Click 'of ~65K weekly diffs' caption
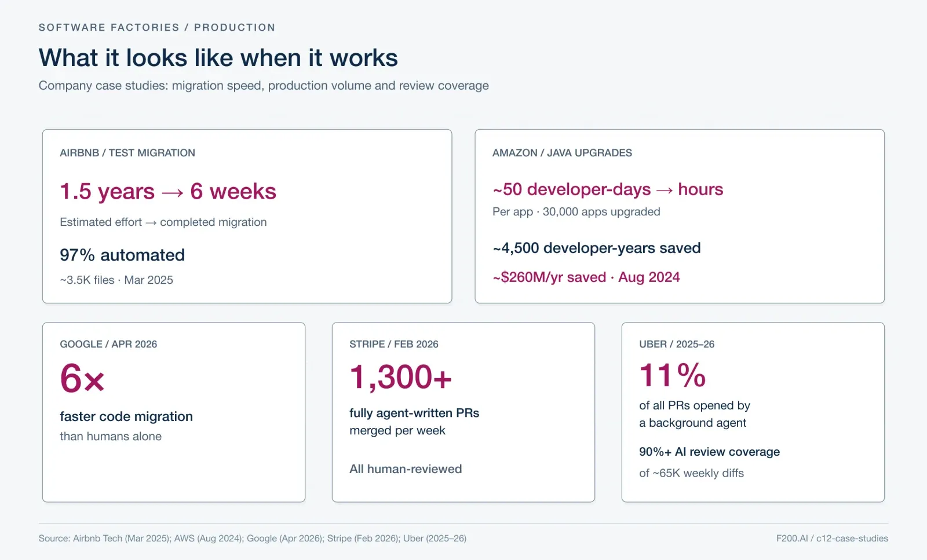 [x=692, y=473]
